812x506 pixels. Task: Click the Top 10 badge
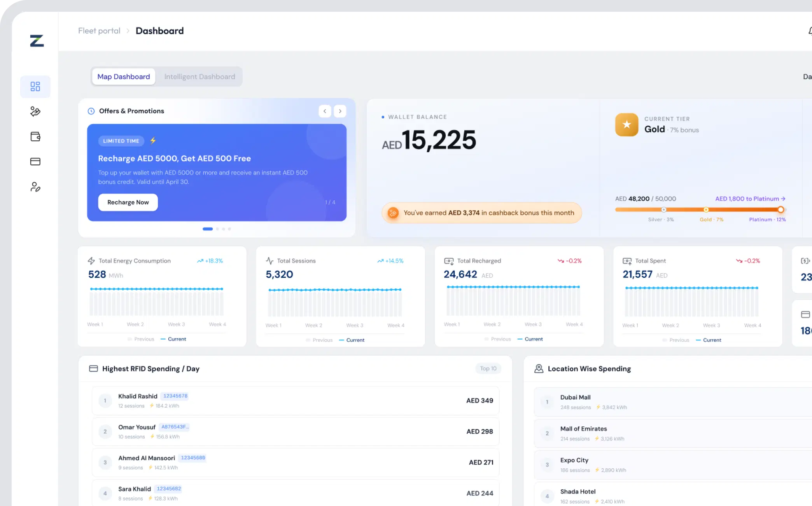pyautogui.click(x=488, y=368)
